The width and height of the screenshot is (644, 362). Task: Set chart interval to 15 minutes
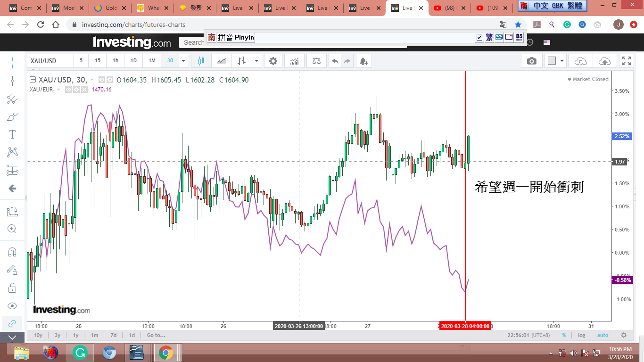(x=97, y=60)
